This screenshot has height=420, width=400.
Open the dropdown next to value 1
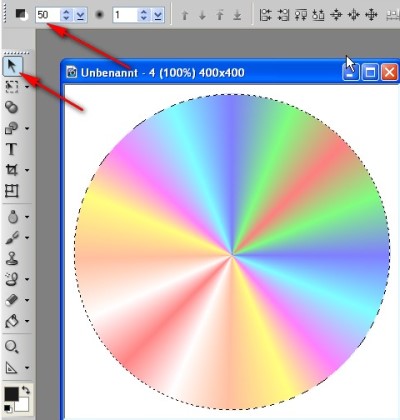click(157, 15)
